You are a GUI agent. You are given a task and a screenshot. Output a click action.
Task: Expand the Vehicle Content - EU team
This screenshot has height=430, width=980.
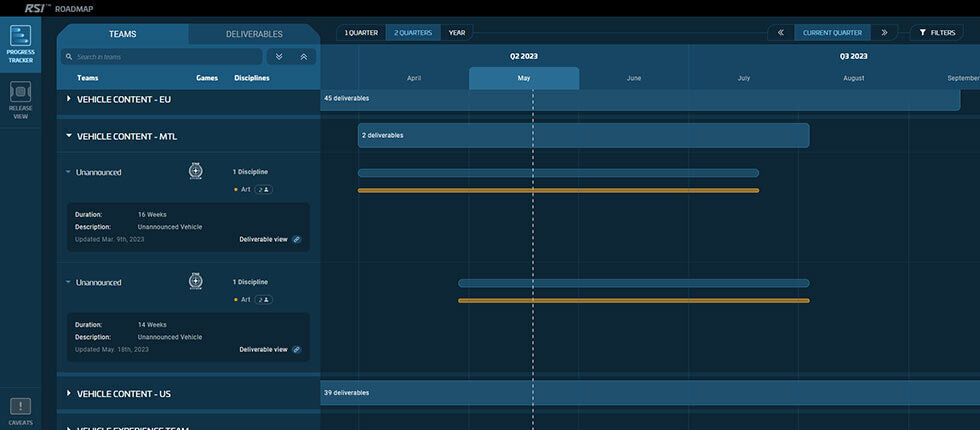tap(69, 99)
